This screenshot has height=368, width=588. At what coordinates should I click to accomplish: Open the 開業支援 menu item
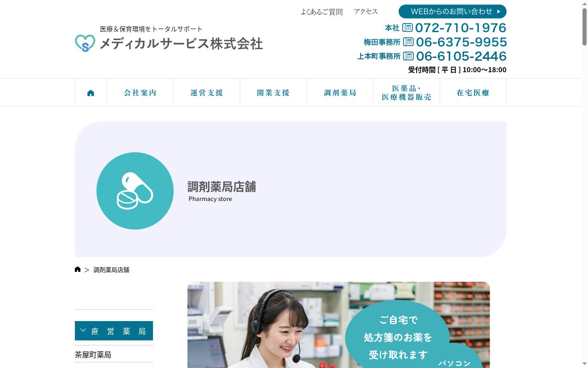pos(273,92)
